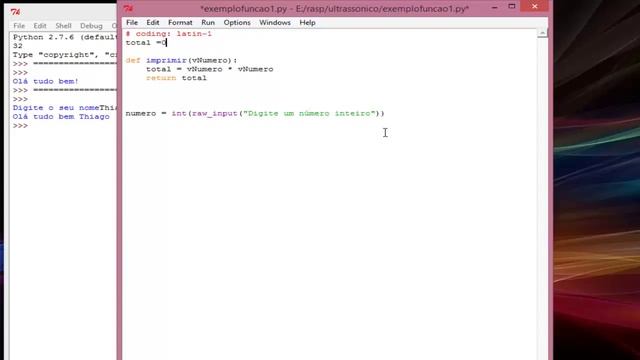Maximize the exemplofuncao1.py editor window
This screenshot has height=360, width=640.
point(512,7)
